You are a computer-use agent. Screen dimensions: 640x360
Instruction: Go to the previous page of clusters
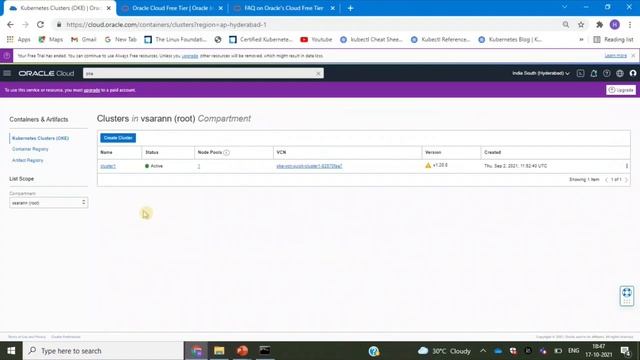click(x=607, y=180)
